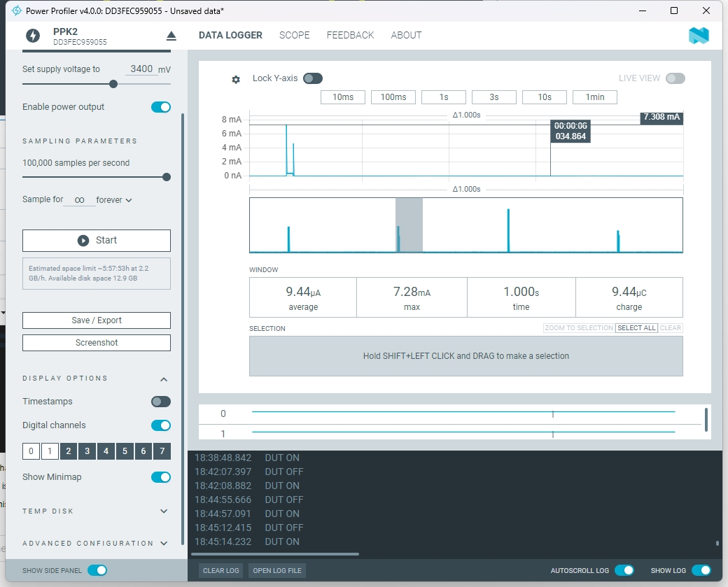This screenshot has height=587, width=728.
Task: Click the log horizontal scrollbar
Action: pyautogui.click(x=275, y=553)
